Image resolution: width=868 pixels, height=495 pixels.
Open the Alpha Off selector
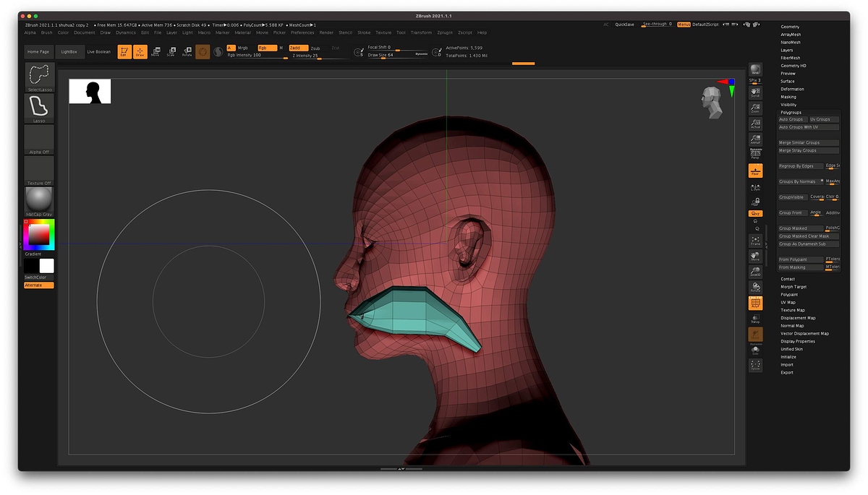click(x=39, y=139)
